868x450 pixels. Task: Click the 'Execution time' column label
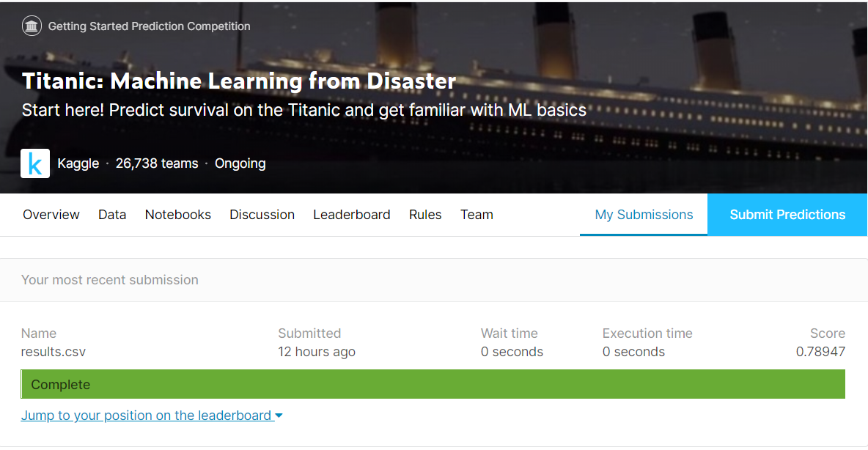pos(647,333)
